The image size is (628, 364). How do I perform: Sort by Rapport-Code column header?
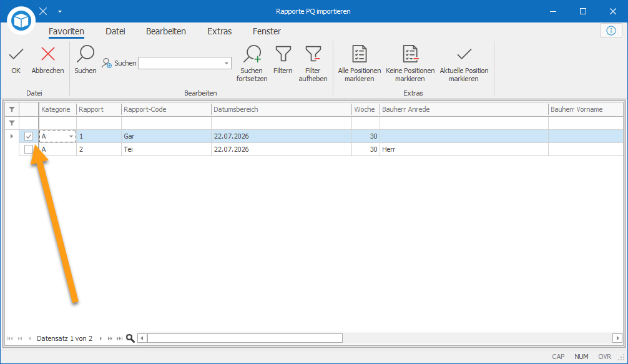[166, 109]
